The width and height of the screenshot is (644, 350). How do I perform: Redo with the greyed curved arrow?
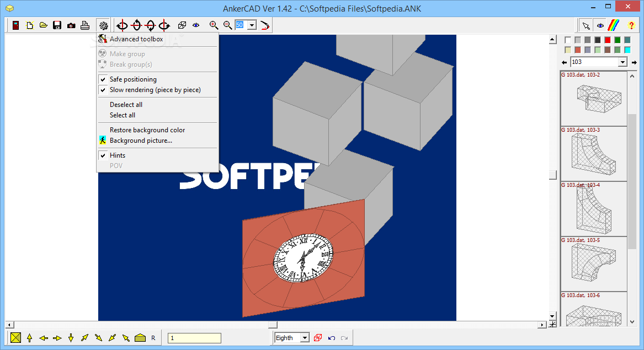(x=344, y=338)
